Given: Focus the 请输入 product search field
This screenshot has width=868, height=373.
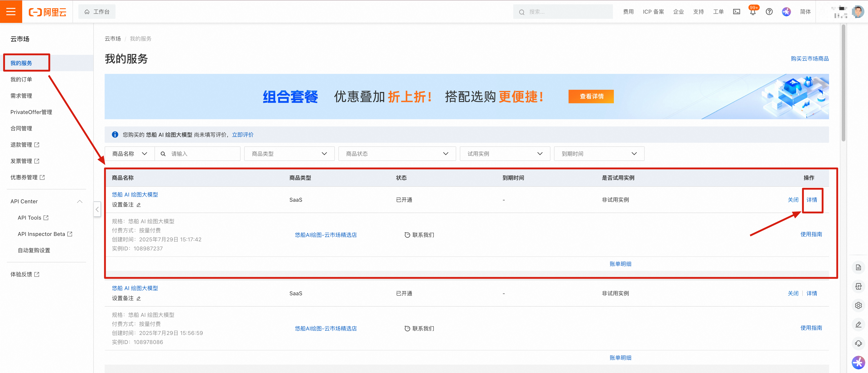Looking at the screenshot, I should [x=198, y=154].
